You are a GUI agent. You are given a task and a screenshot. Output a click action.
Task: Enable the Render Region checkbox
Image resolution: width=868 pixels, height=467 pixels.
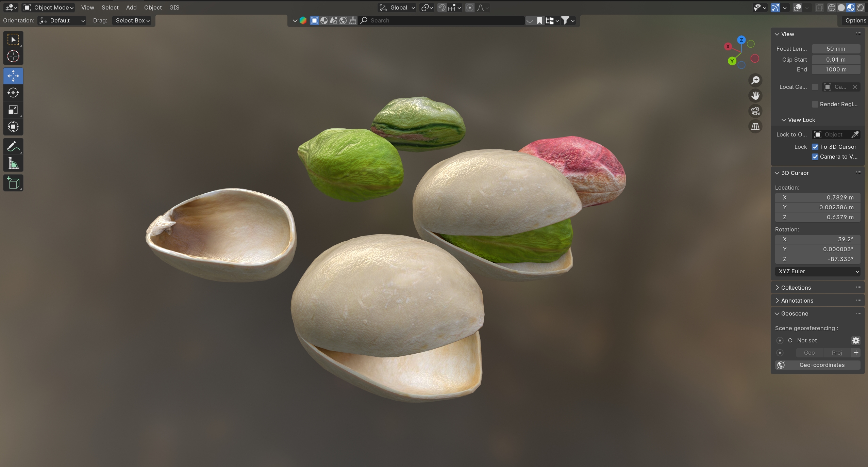(x=815, y=104)
